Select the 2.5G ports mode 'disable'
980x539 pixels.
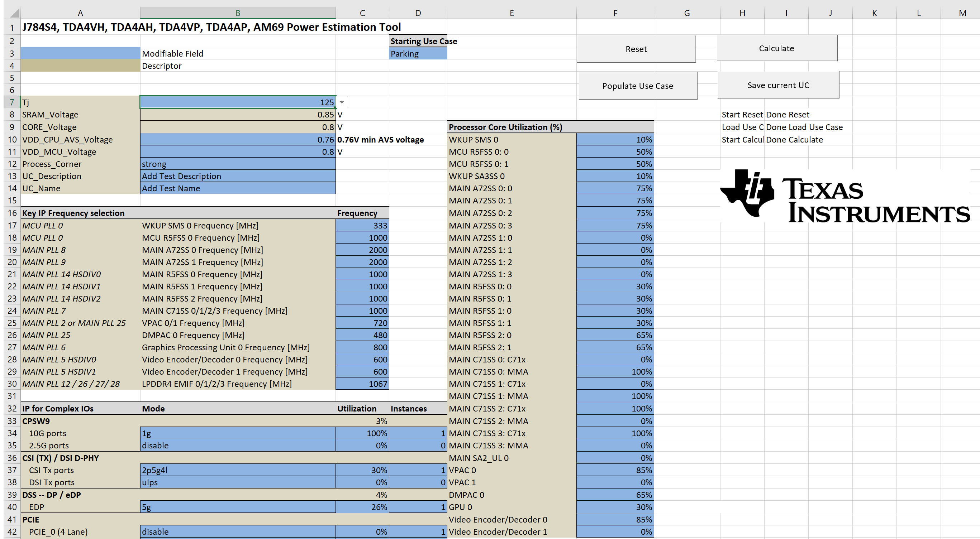pyautogui.click(x=238, y=445)
